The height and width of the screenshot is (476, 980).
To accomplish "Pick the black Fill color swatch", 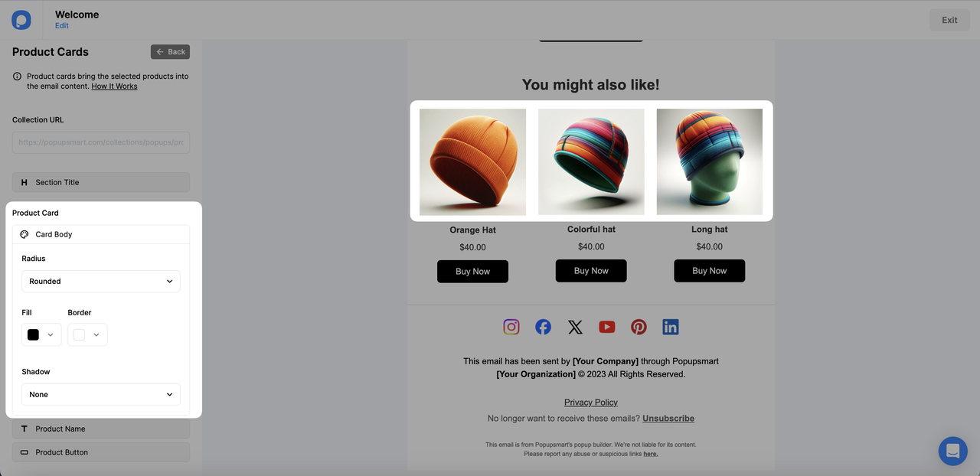I will pyautogui.click(x=33, y=334).
